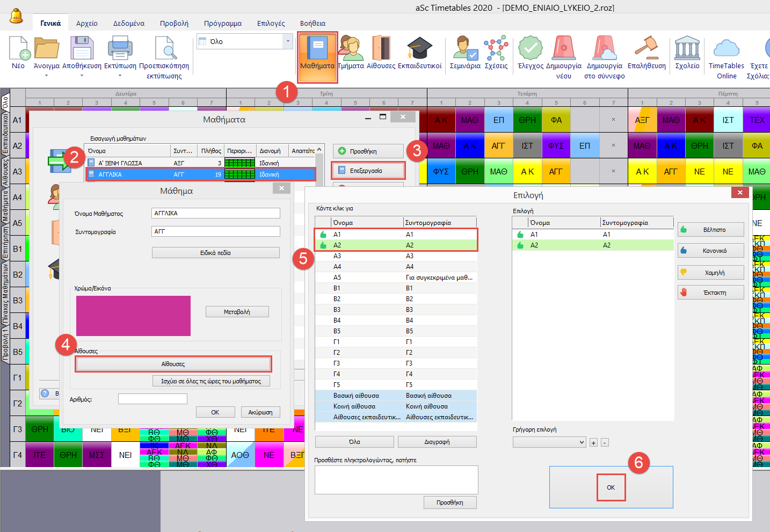This screenshot has width=770, height=532.
Task: Click the Εκπαιδευτικοί graduation cap icon
Action: [x=419, y=52]
